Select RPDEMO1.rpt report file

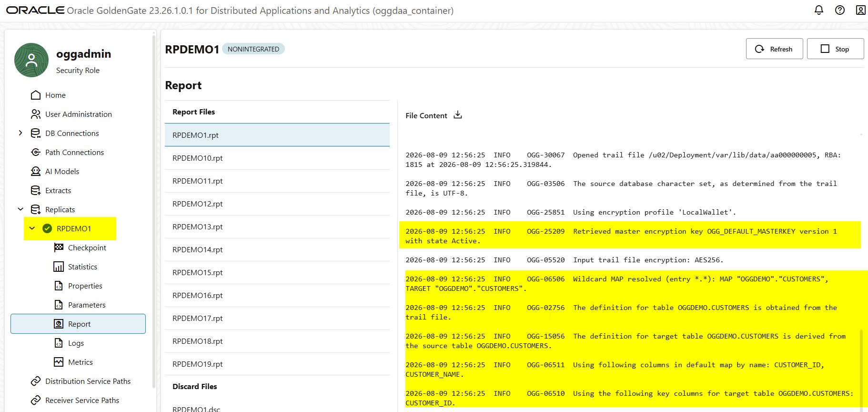pos(277,135)
